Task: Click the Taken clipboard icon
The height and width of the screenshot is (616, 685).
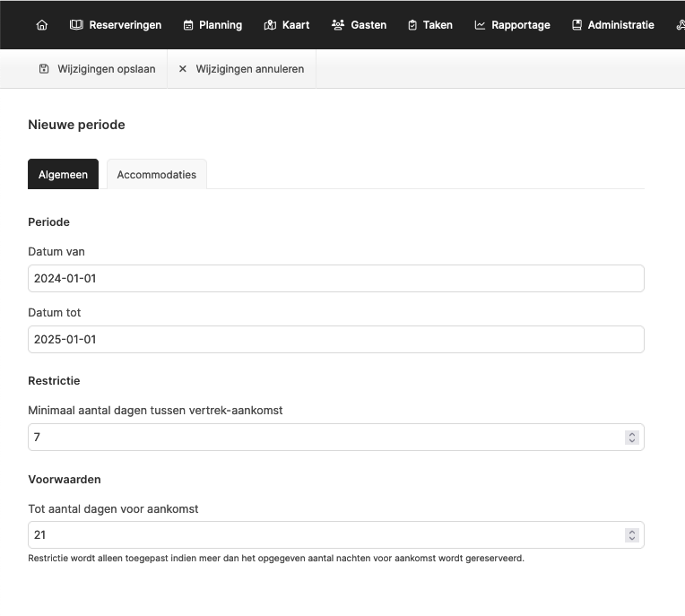Action: click(x=412, y=25)
